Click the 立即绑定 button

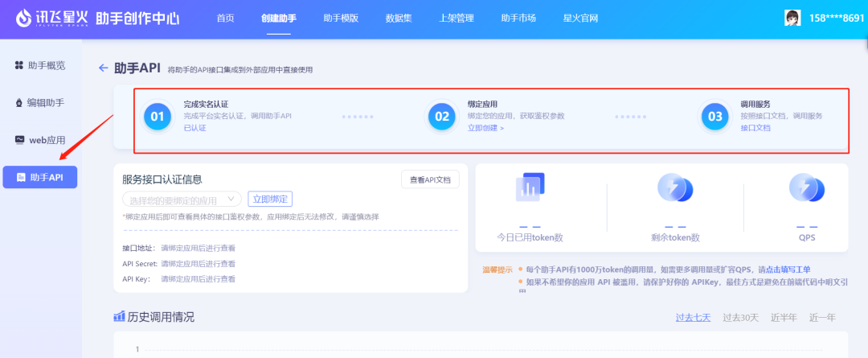coord(269,199)
